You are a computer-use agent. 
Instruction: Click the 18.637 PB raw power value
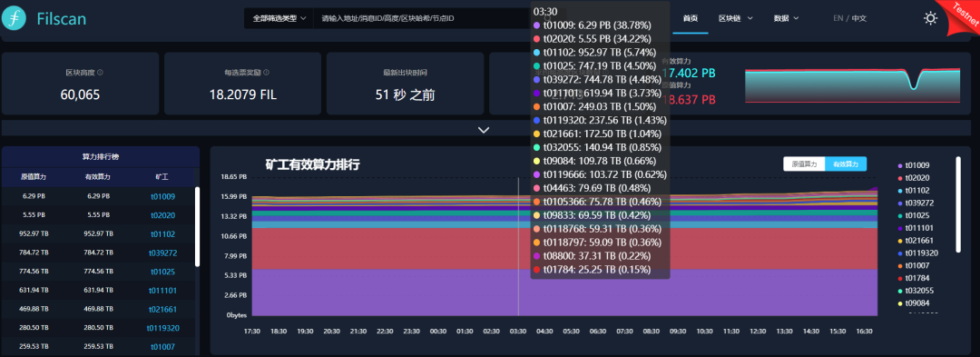[688, 99]
